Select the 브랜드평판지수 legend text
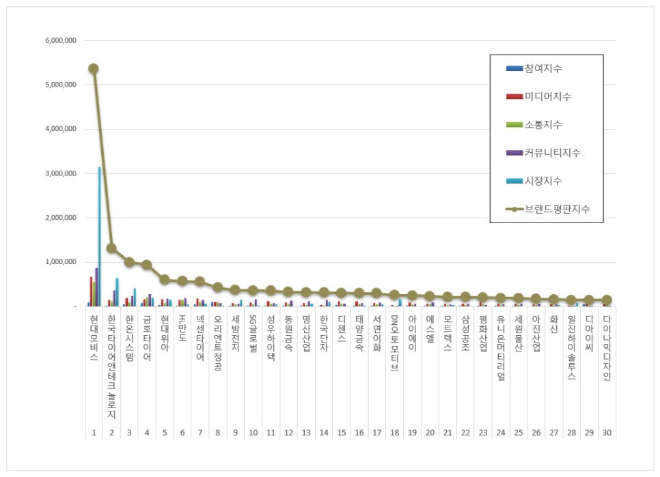660x477 pixels. click(x=567, y=210)
